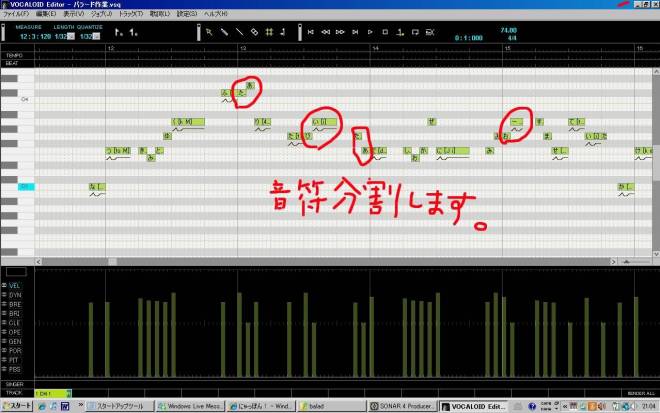Click the last transport icon in toolbar

coord(430,32)
